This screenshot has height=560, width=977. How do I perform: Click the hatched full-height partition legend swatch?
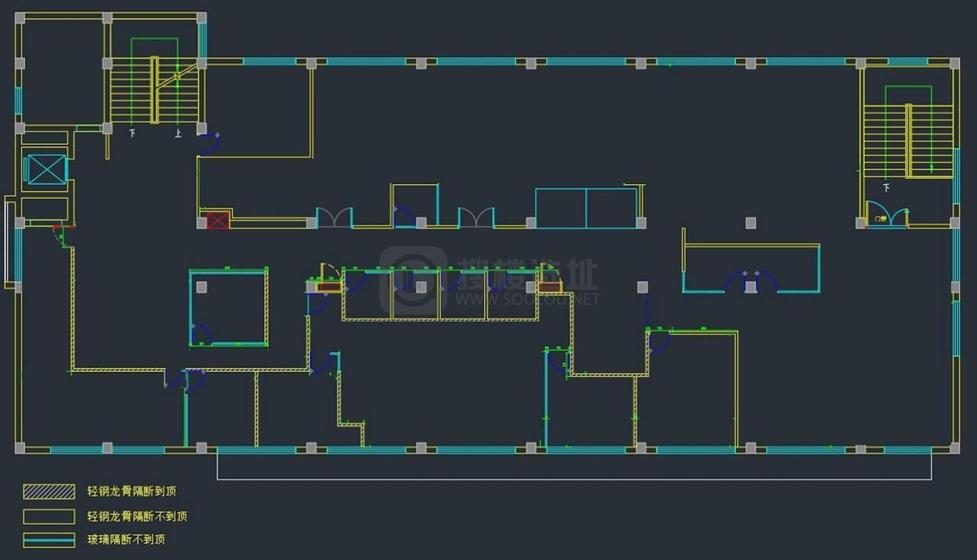click(49, 491)
